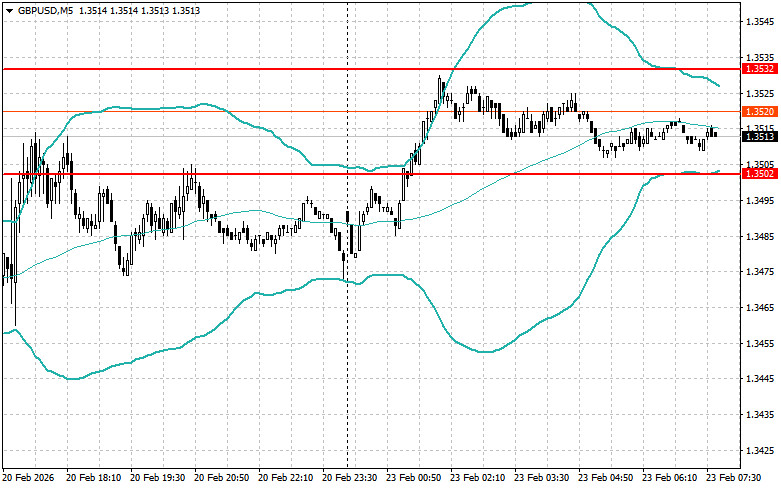
Task: Click the 20 Feb 2026 time label
Action: click(28, 478)
